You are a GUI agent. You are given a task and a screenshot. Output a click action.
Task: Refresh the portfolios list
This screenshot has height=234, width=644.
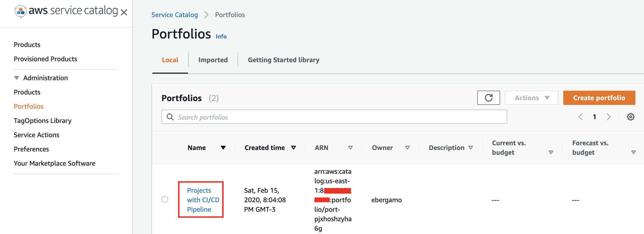[x=488, y=98]
